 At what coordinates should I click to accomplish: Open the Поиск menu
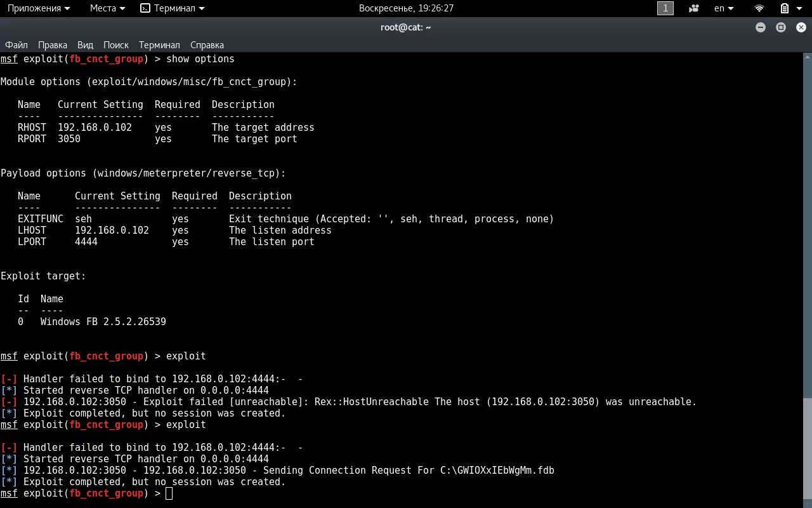tap(116, 45)
